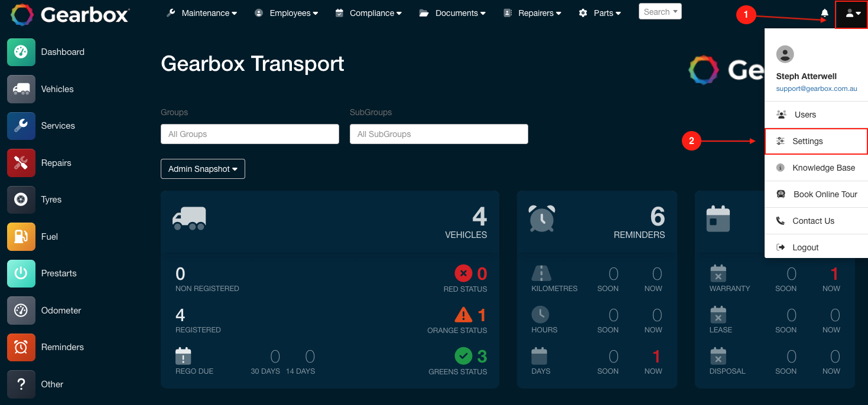This screenshot has width=868, height=405.
Task: Expand the Documents menu
Action: tap(453, 13)
